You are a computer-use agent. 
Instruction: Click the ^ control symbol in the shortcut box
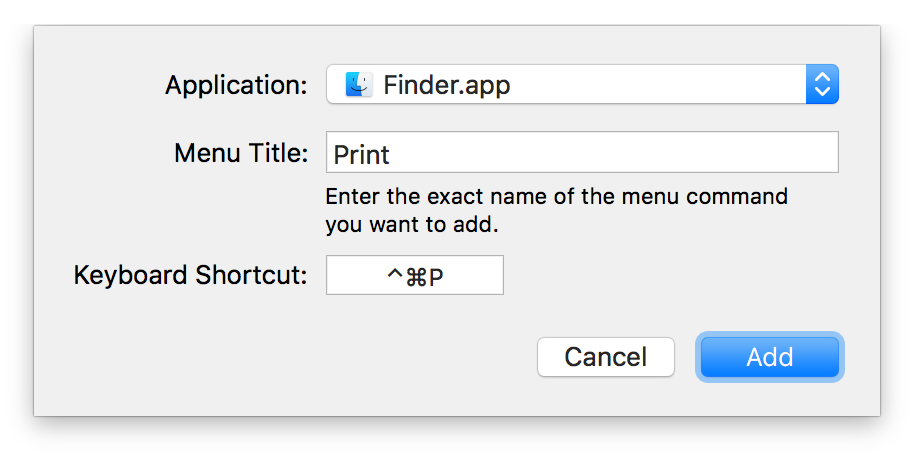[x=395, y=275]
